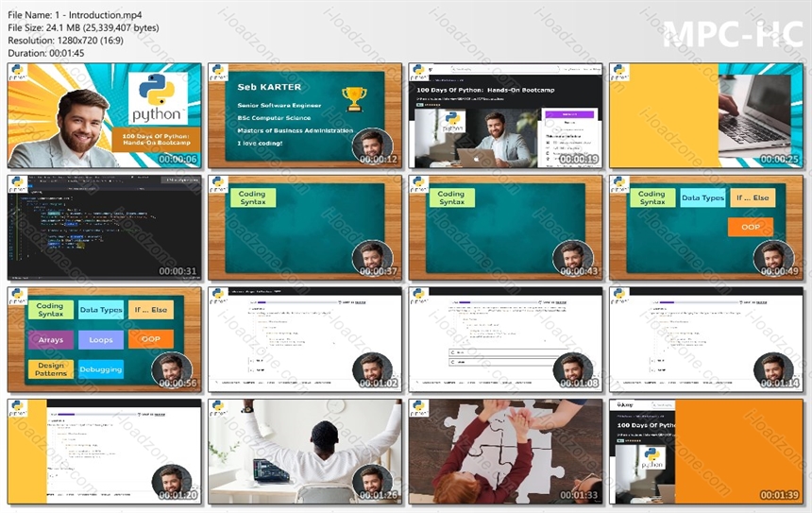Choose the frame stamped 00:00:49
Image resolution: width=812 pixels, height=513 pixels.
[x=706, y=228]
